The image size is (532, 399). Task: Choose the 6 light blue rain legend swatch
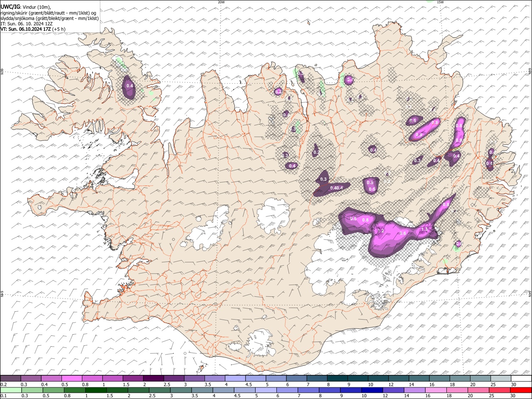pos(287,390)
